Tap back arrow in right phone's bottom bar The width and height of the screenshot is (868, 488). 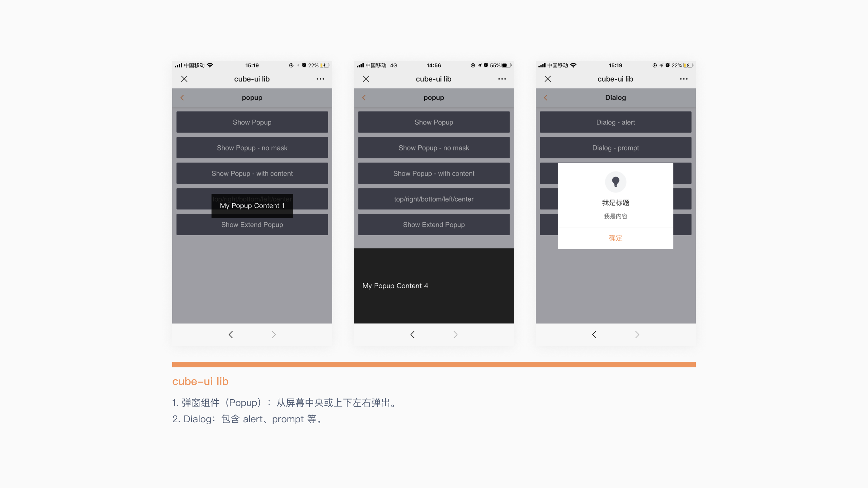[594, 334]
